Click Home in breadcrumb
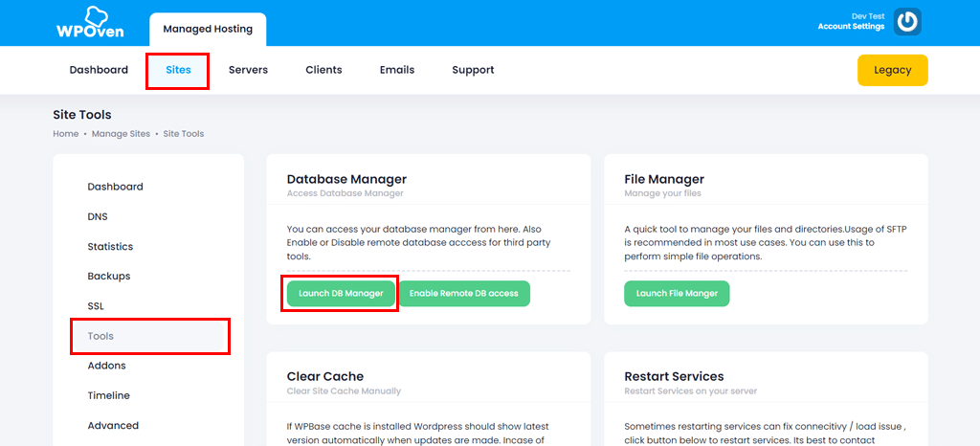 tap(66, 134)
